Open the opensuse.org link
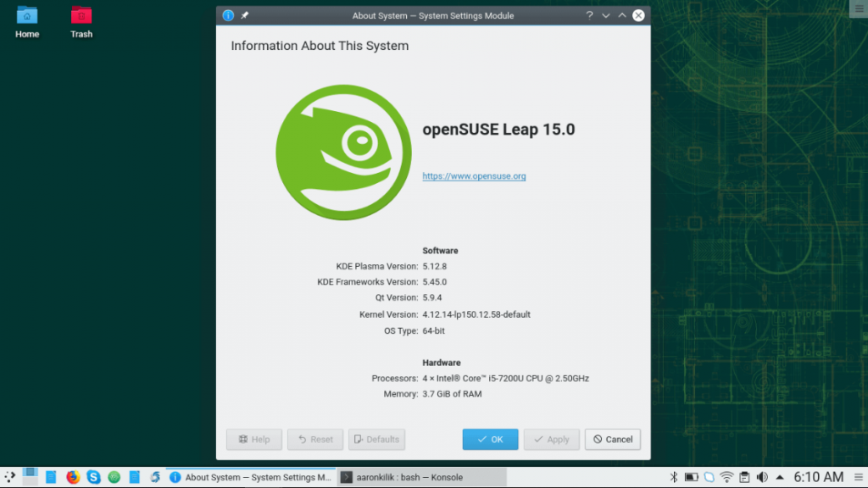 (474, 176)
